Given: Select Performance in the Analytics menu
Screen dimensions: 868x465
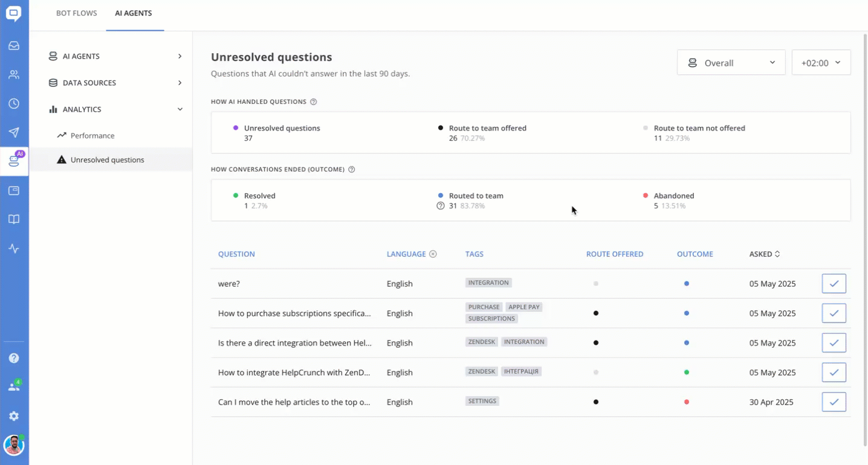Looking at the screenshot, I should click(92, 136).
